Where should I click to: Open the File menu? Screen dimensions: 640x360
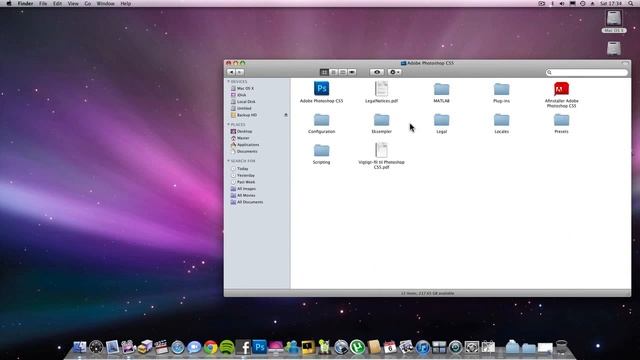coord(43,3)
